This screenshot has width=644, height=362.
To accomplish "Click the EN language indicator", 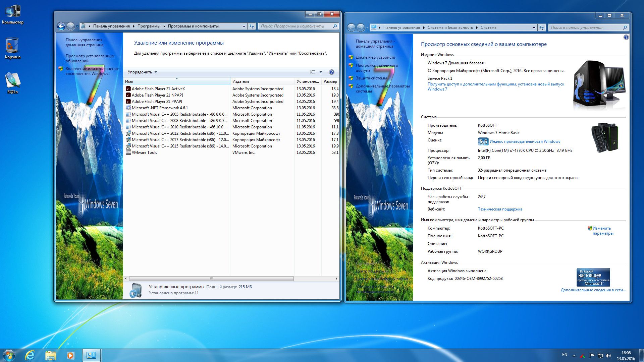I will [x=565, y=355].
